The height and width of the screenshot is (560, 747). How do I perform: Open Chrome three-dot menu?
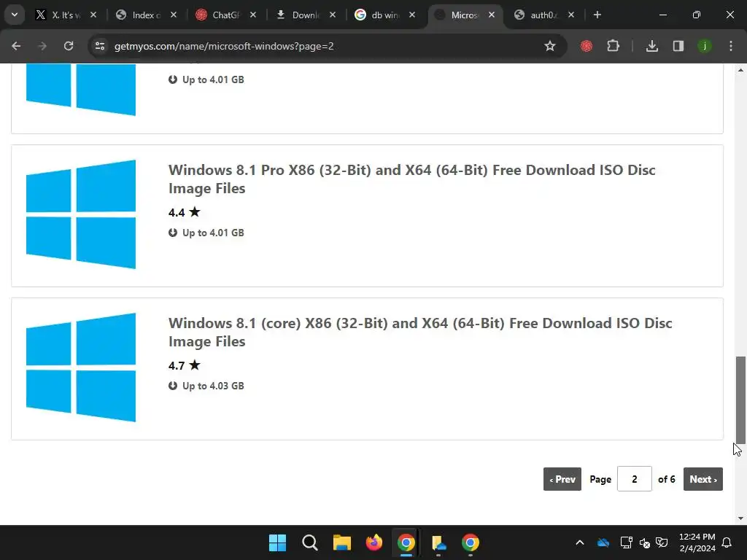[731, 46]
